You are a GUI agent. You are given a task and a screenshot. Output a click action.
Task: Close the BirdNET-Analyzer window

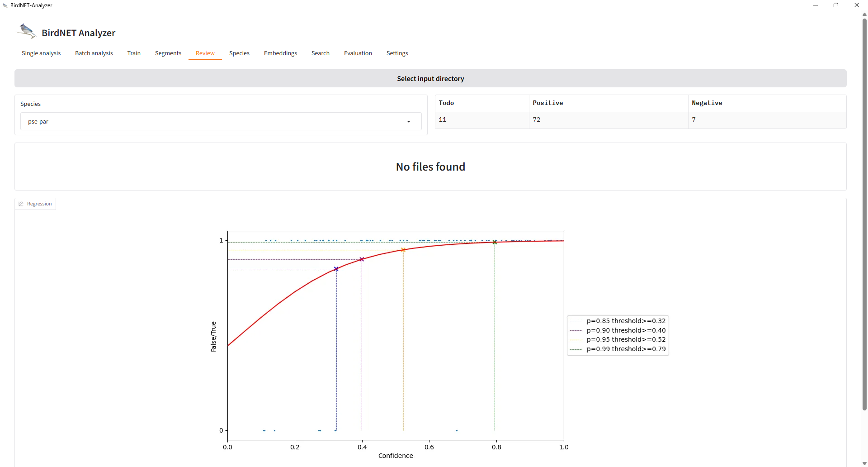[x=857, y=5]
